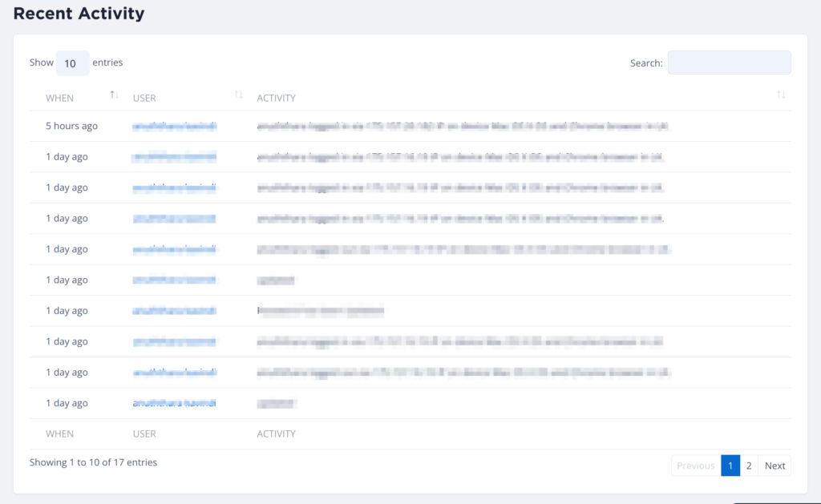The height and width of the screenshot is (504, 821).
Task: Click the USER column header label
Action: click(x=144, y=98)
